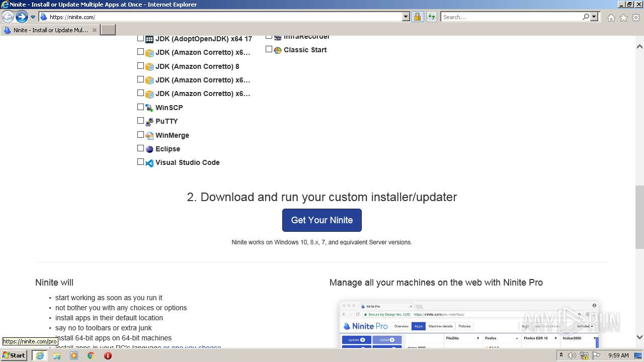Open the security lock report icon
This screenshot has height=362, width=644.
(x=417, y=17)
